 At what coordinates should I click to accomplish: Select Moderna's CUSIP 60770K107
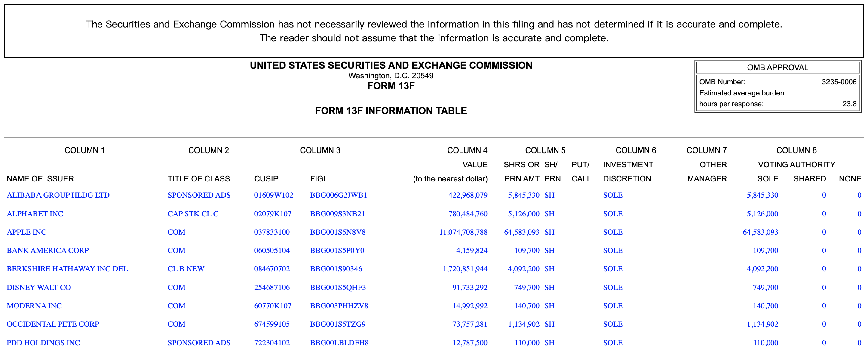[272, 306]
